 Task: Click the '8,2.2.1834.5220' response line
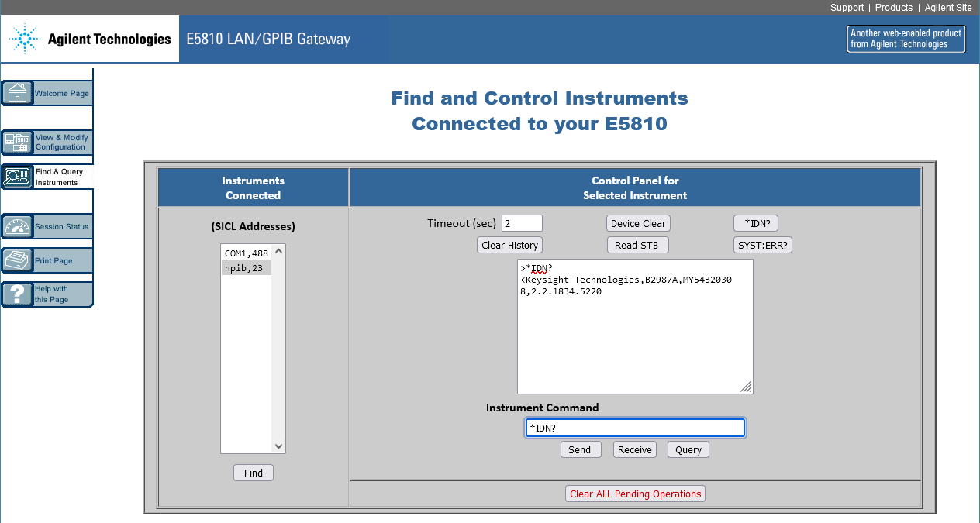tap(561, 291)
